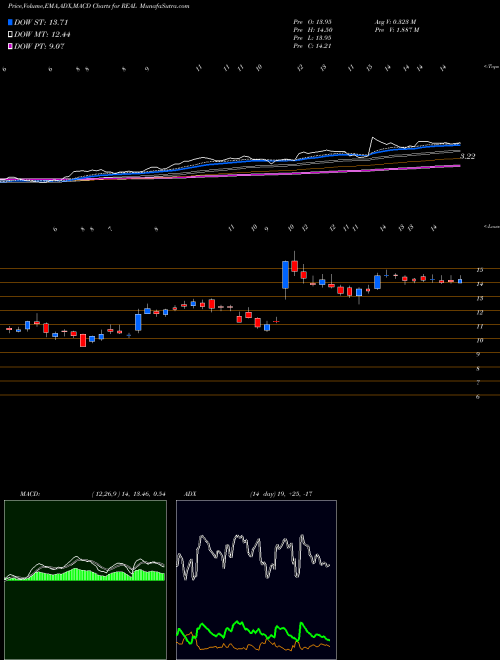Screen dimensions: 500x660
Task: Click the MACD parameters '(12,26,9) 14, 13.46, 0.54'
Action: click(x=128, y=494)
